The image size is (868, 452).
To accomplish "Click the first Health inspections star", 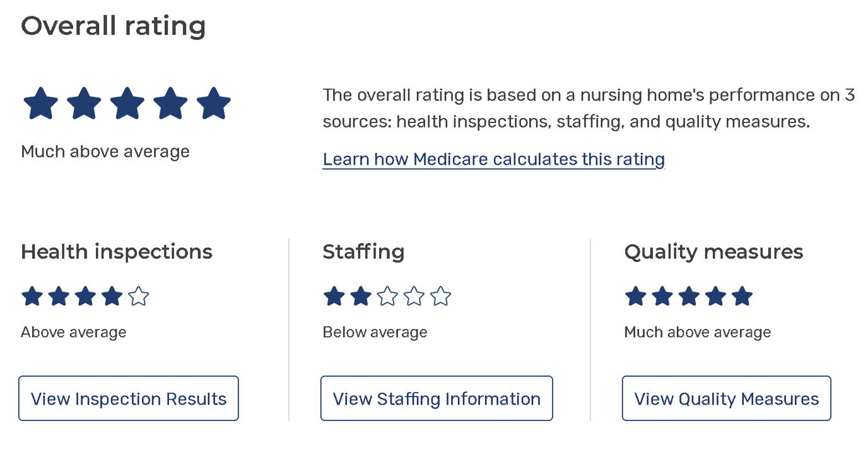I will pyautogui.click(x=32, y=296).
